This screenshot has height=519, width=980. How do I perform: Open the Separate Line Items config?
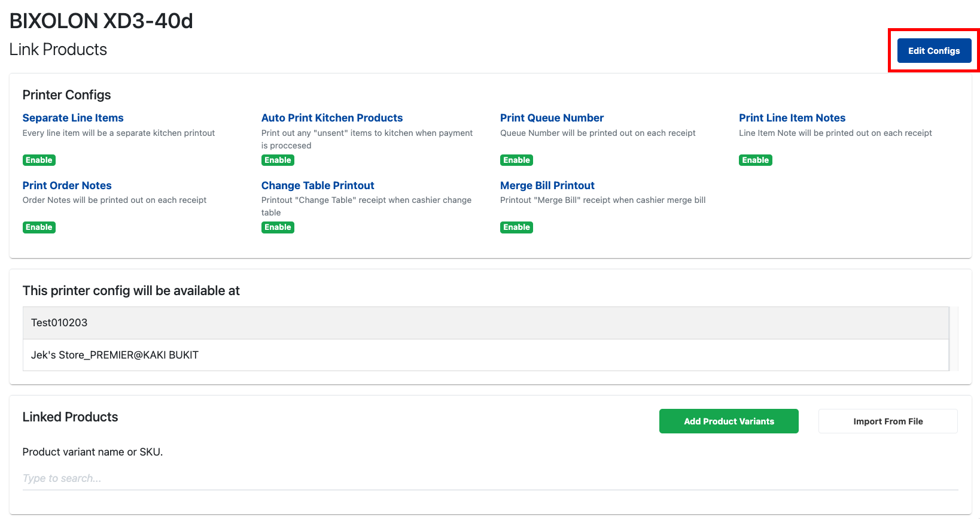point(73,118)
